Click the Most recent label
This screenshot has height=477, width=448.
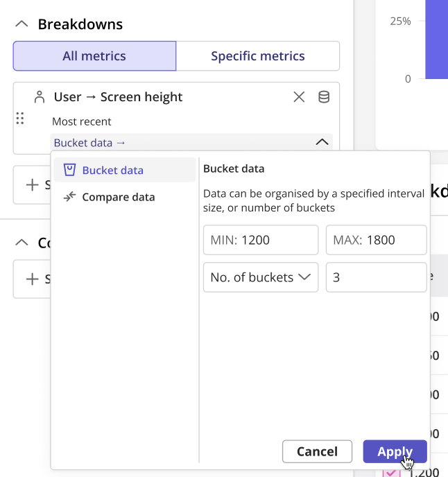[x=82, y=122]
